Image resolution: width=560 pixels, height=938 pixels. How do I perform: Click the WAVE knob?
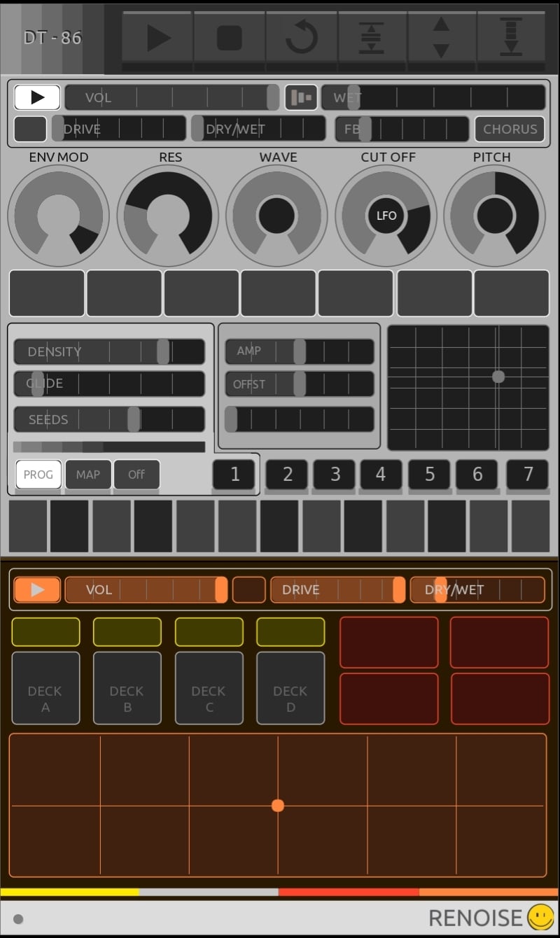(x=276, y=216)
